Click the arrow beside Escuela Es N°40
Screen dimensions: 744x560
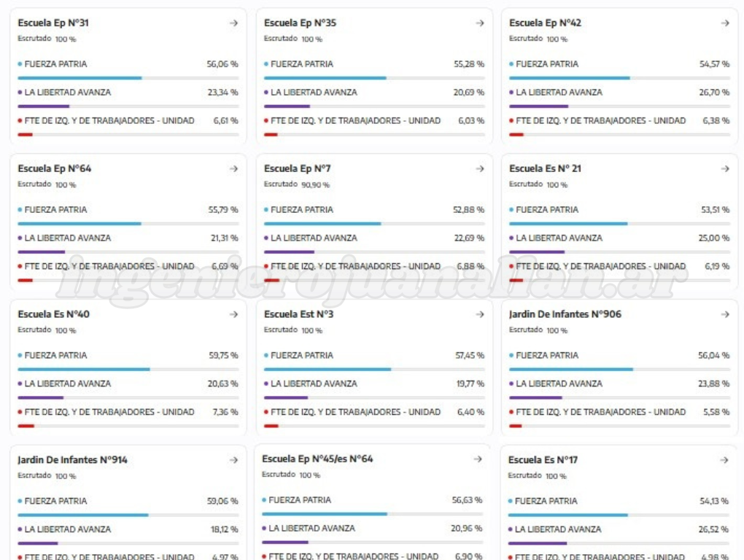pyautogui.click(x=233, y=314)
